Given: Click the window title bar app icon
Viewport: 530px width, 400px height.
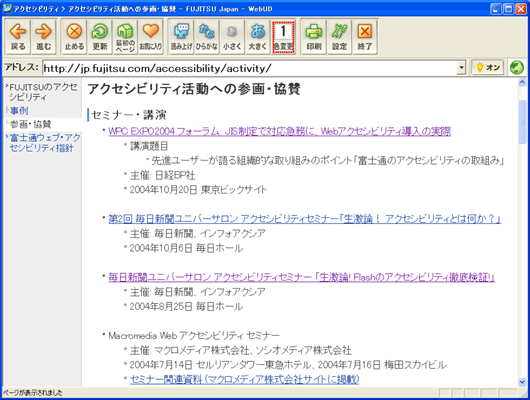Looking at the screenshot, I should [x=7, y=8].
